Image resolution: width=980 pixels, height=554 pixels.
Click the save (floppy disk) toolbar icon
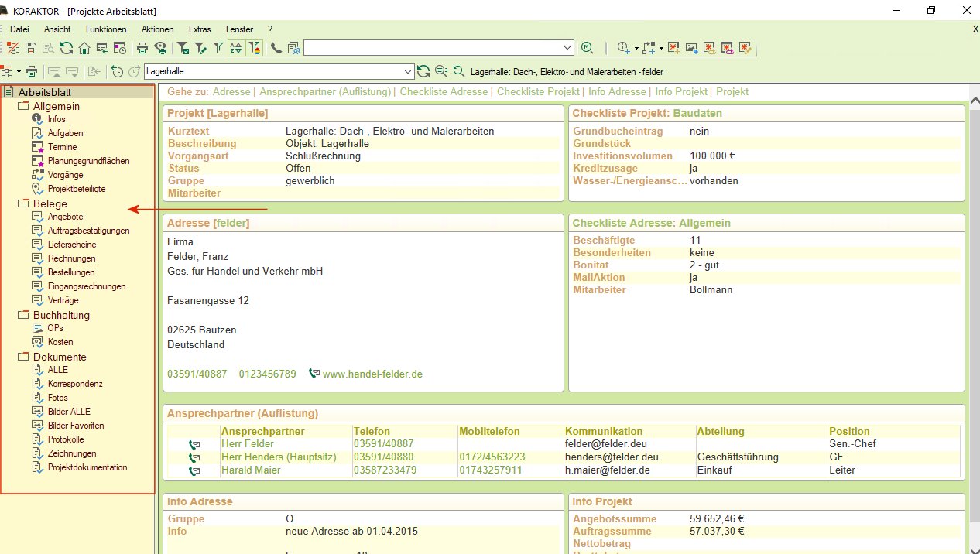[x=31, y=48]
